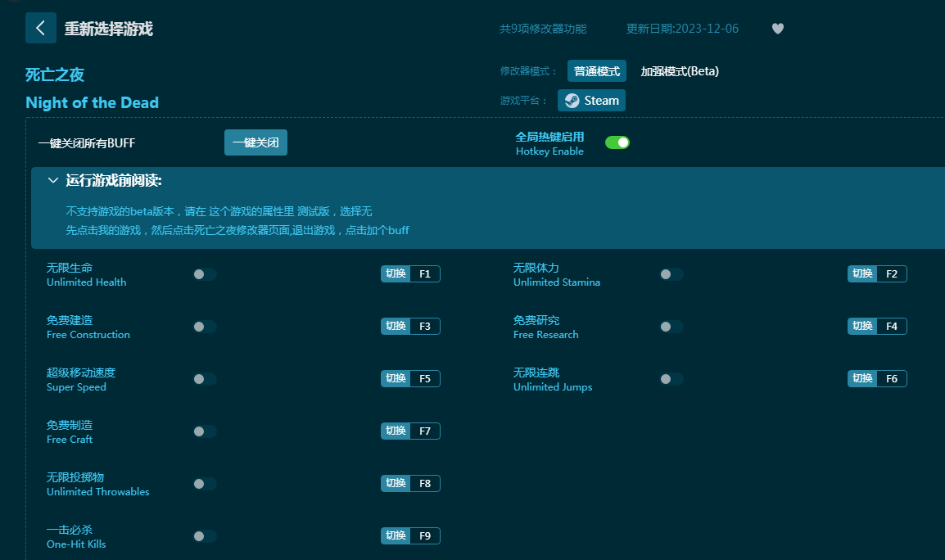This screenshot has height=560, width=945.
Task: Click the 一键关闭 button
Action: (x=255, y=142)
